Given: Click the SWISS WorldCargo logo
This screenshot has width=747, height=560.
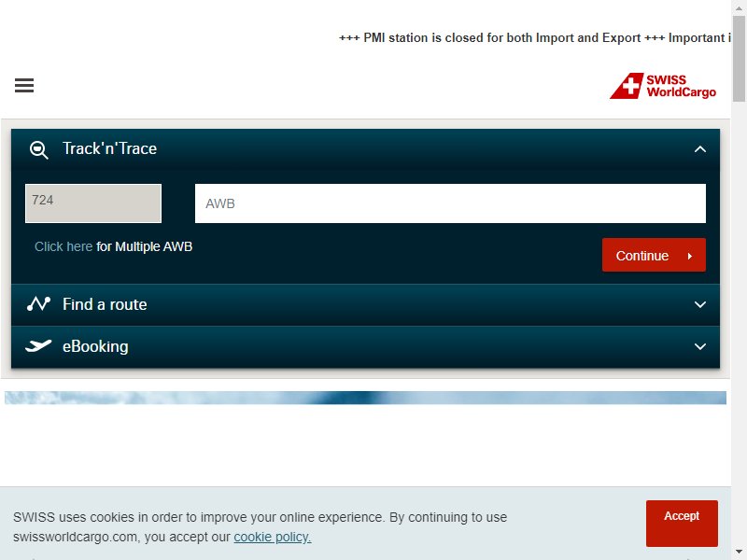Looking at the screenshot, I should tap(663, 86).
